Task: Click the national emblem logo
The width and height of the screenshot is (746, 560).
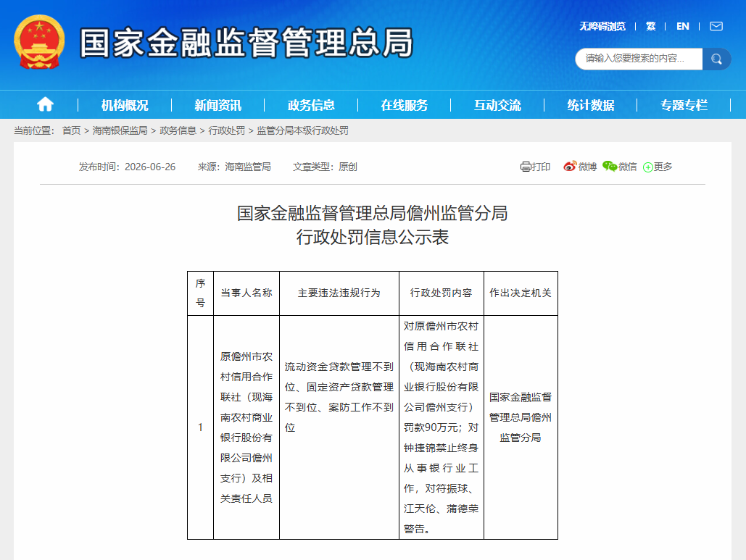Action: [39, 42]
